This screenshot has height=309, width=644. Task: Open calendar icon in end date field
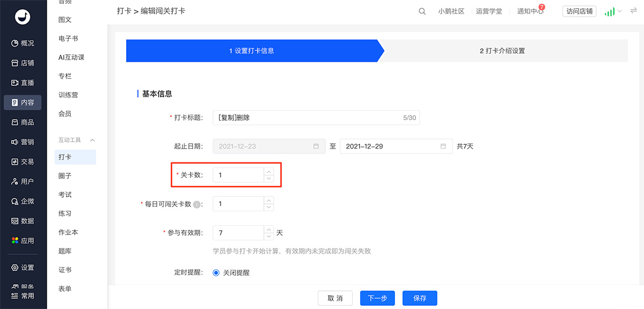[443, 146]
